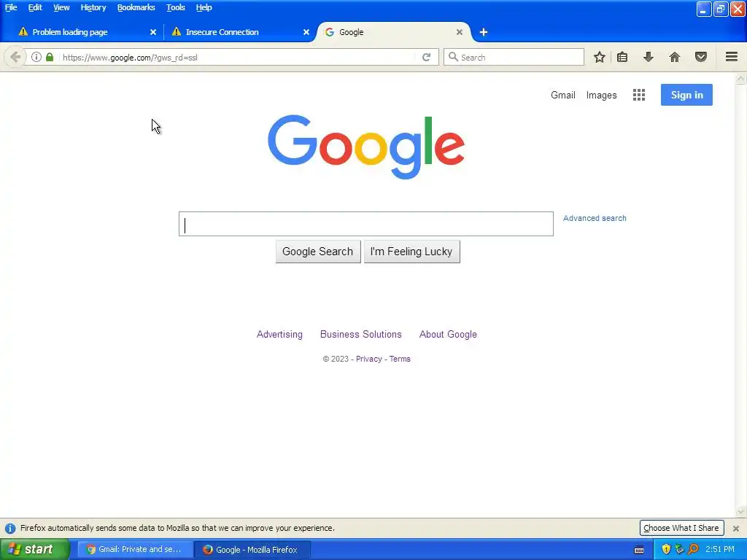This screenshot has height=560, width=747.
Task: Open a new tab with the plus button
Action: click(484, 32)
